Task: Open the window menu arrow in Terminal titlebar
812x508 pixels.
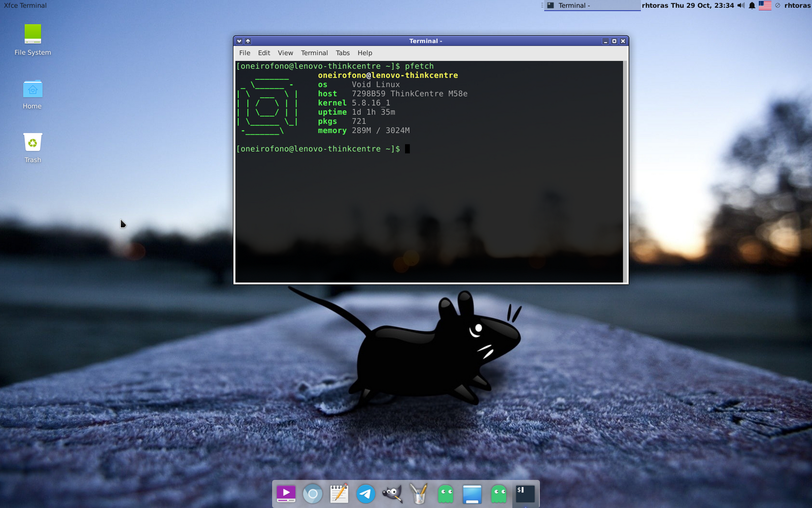Action: pos(240,41)
